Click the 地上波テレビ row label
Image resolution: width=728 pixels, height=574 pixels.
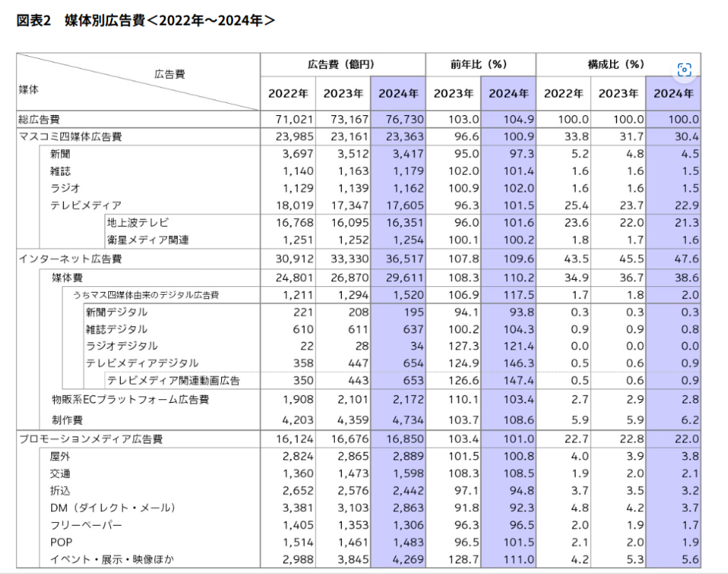tap(138, 223)
